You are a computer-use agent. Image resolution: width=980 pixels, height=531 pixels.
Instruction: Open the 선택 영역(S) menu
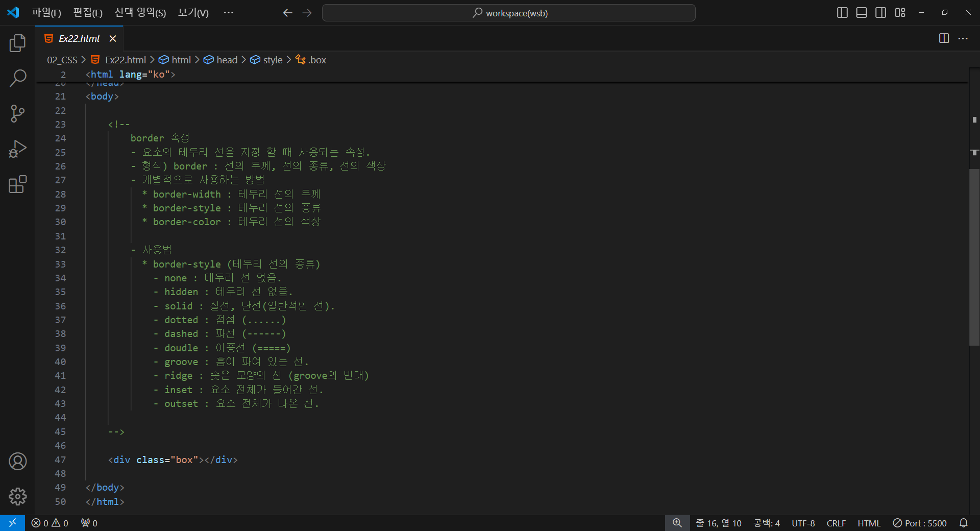tap(140, 13)
